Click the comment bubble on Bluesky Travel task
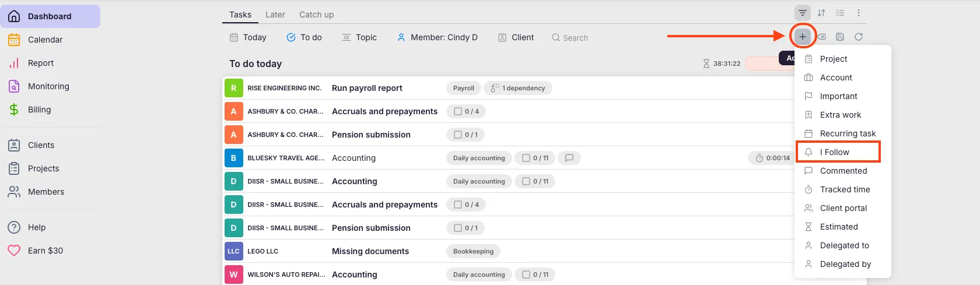 tap(569, 158)
